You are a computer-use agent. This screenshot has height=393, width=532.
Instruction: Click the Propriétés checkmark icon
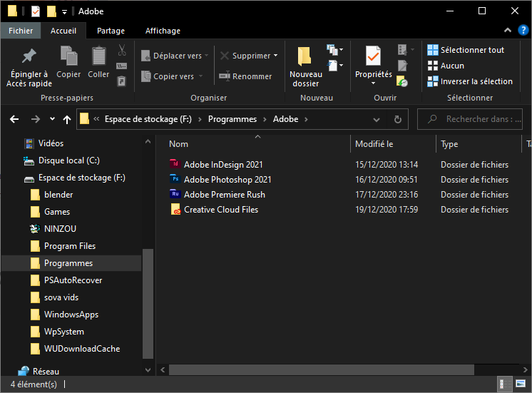[373, 56]
